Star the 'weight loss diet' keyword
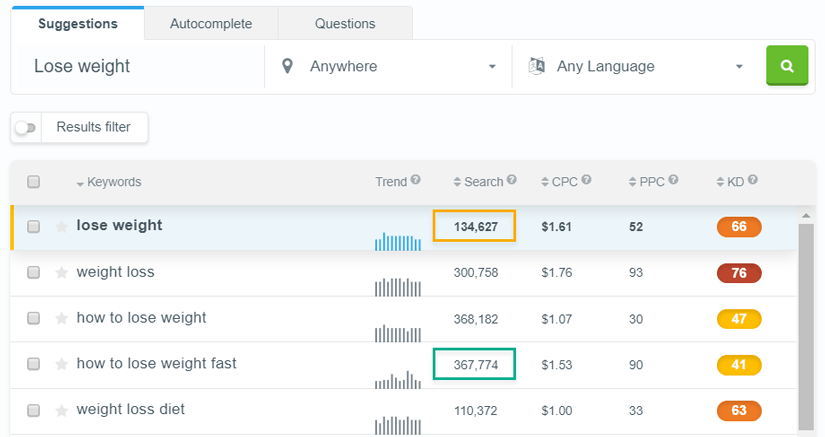 (x=61, y=411)
